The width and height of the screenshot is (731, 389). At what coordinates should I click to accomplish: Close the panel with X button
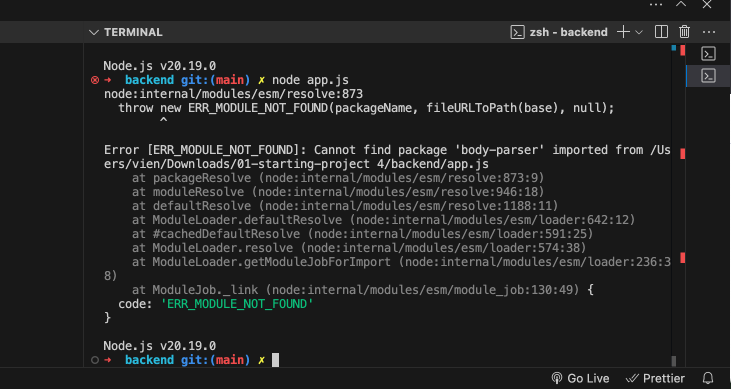click(707, 4)
